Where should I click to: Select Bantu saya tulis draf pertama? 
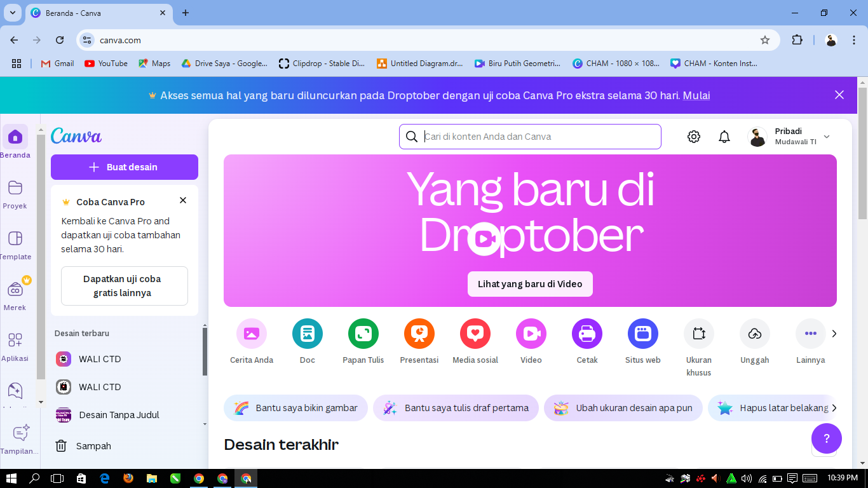click(456, 408)
